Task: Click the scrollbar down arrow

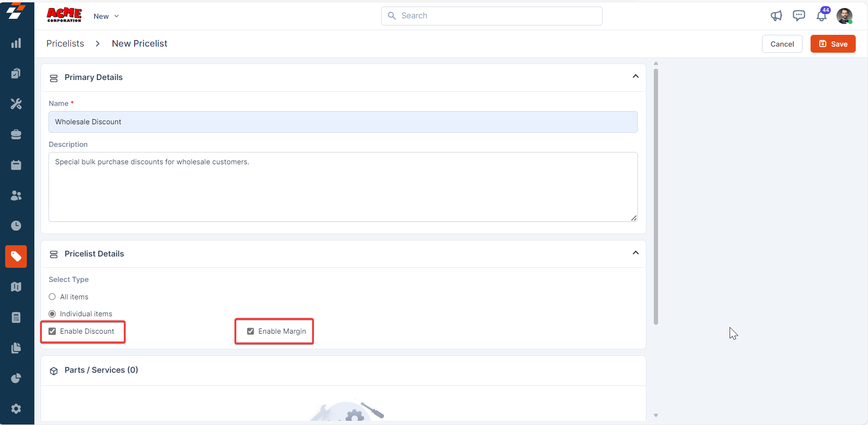Action: (656, 416)
